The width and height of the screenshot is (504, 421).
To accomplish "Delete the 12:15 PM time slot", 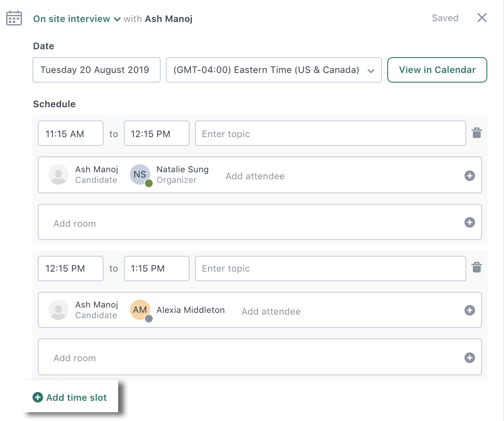I will 477,268.
